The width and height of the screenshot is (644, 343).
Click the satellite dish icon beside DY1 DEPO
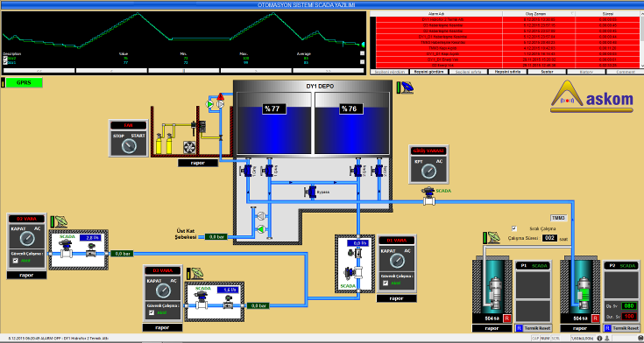pos(407,87)
